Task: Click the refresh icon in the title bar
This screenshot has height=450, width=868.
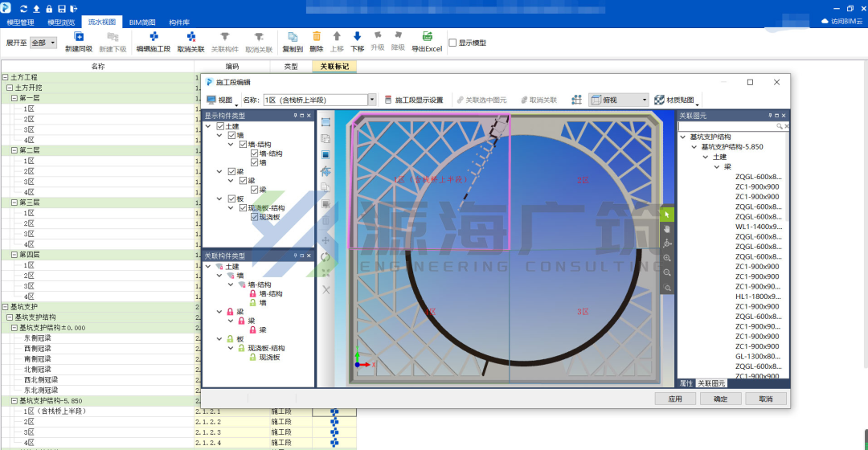Action: (23, 9)
